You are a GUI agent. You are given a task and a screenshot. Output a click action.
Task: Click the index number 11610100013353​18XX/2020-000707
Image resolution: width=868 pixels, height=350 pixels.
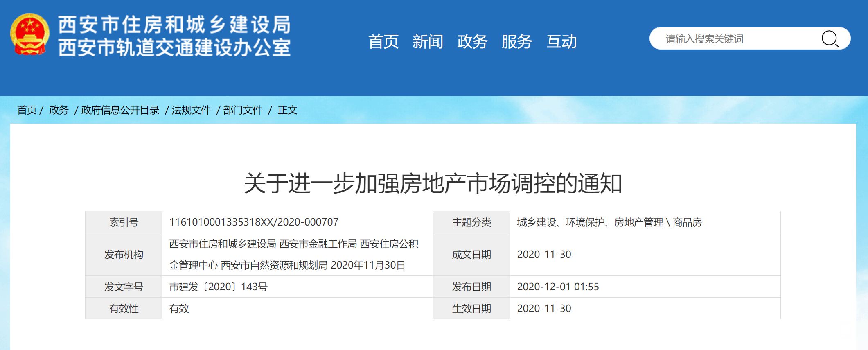coord(254,222)
